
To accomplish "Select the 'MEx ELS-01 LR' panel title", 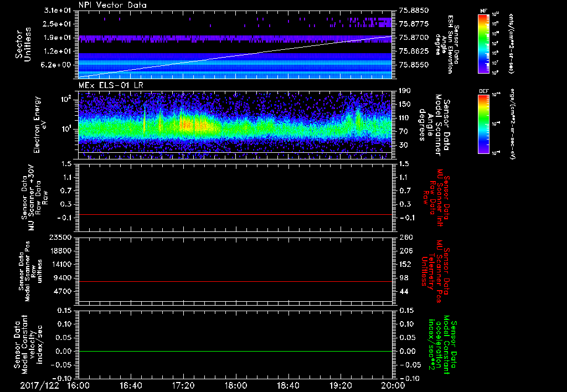I will (111, 85).
